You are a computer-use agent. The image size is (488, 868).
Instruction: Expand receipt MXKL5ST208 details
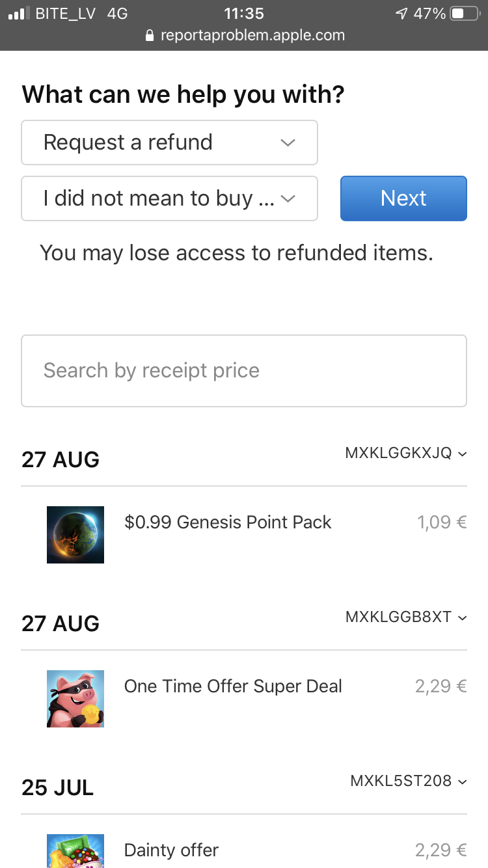(409, 781)
